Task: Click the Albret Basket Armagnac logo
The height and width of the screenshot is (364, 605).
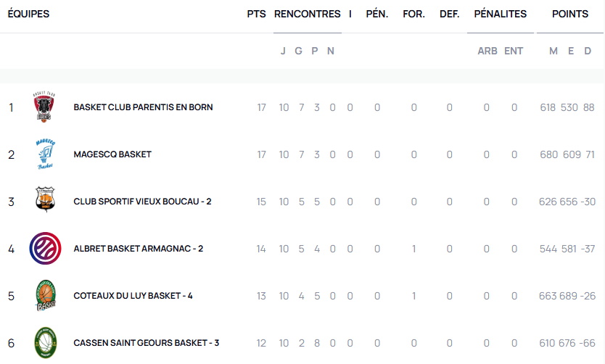Action: click(45, 249)
